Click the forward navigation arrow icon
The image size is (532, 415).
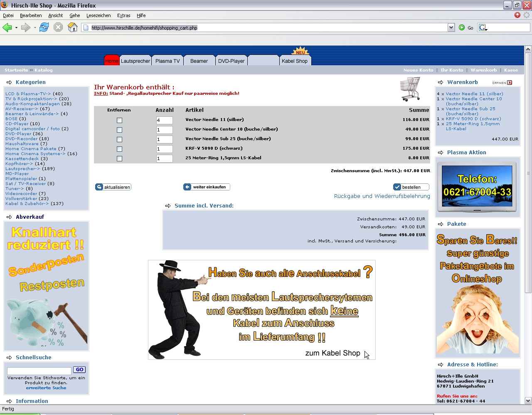(x=26, y=27)
